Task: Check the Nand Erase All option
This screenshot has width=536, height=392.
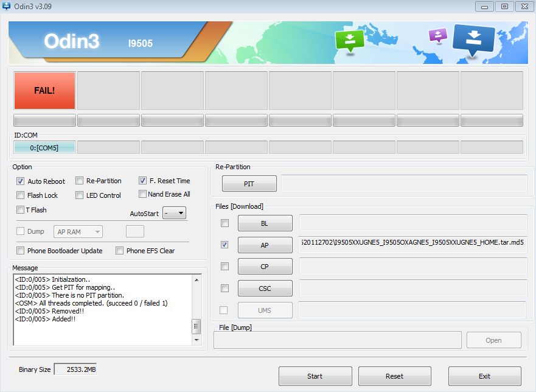Action: pos(142,194)
